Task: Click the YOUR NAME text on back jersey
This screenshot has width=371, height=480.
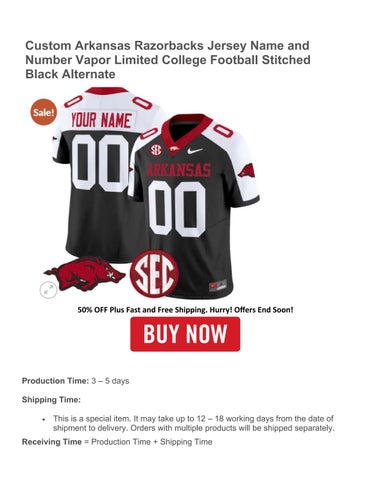Action: click(101, 120)
